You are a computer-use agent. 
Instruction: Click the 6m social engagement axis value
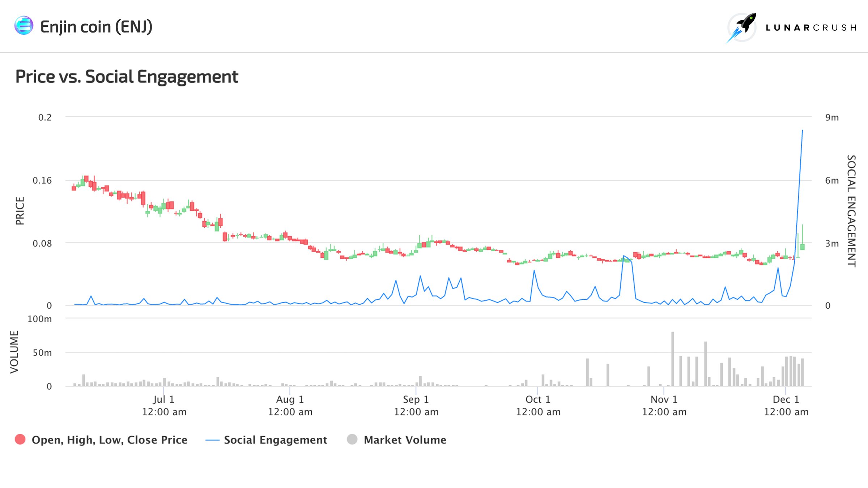832,180
